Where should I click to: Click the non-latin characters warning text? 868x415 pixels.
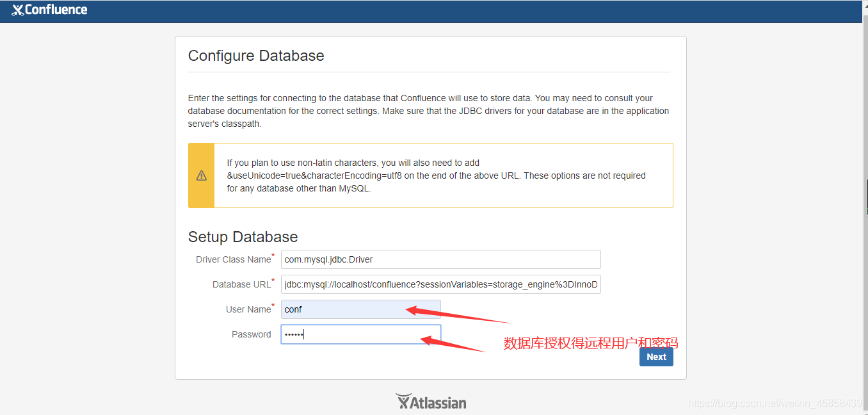[x=436, y=175]
